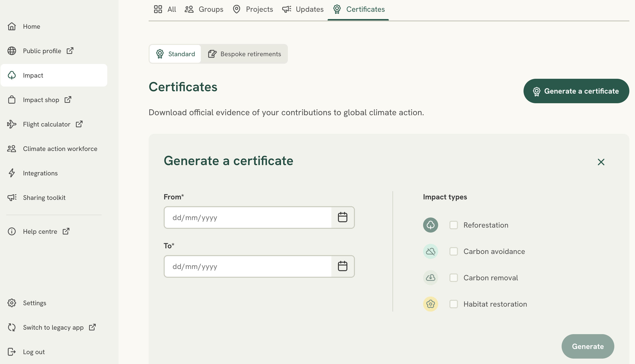
Task: Switch to the Updates tab
Action: pos(303,9)
